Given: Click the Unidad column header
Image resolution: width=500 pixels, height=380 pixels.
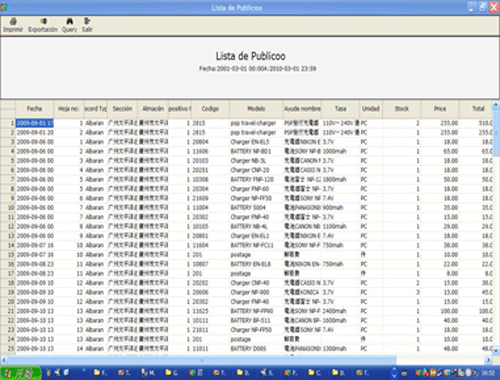Looking at the screenshot, I should pyautogui.click(x=371, y=109).
